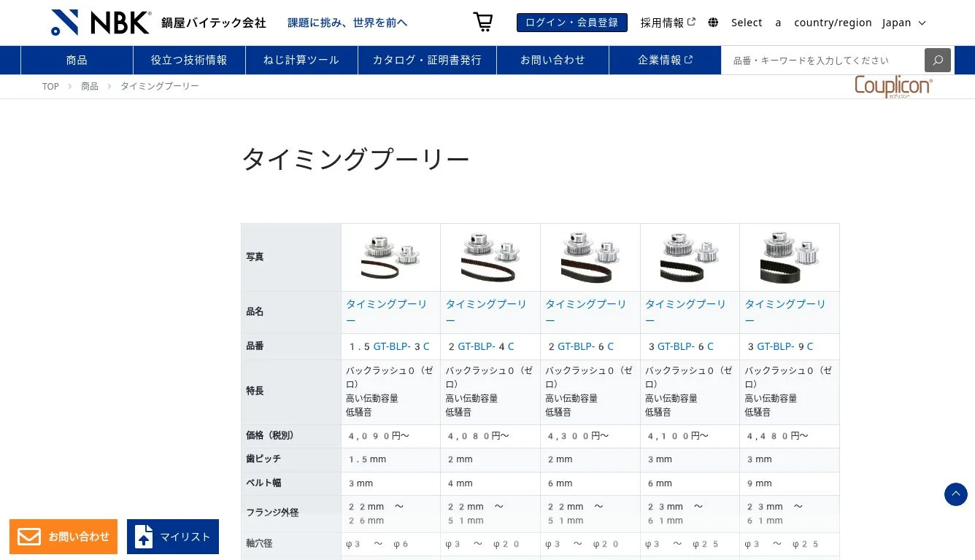The image size is (975, 560).
Task: Click the slogan 課題に挑み、世界を前へ
Action: click(347, 23)
